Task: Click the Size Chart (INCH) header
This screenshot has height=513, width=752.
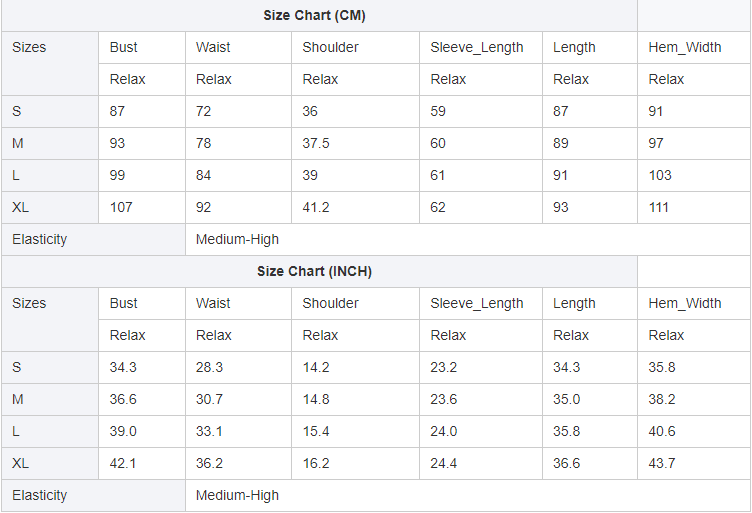Action: [314, 271]
